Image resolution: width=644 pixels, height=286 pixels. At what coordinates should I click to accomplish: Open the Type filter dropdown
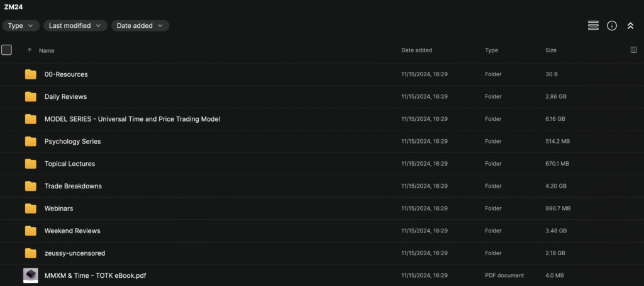[x=21, y=26]
